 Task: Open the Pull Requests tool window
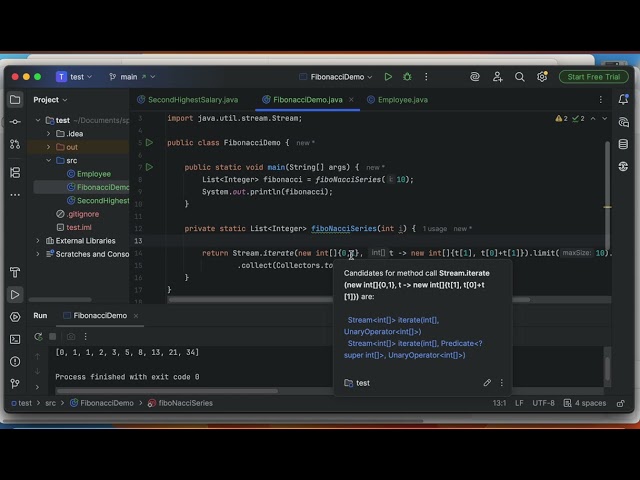pyautogui.click(x=15, y=144)
